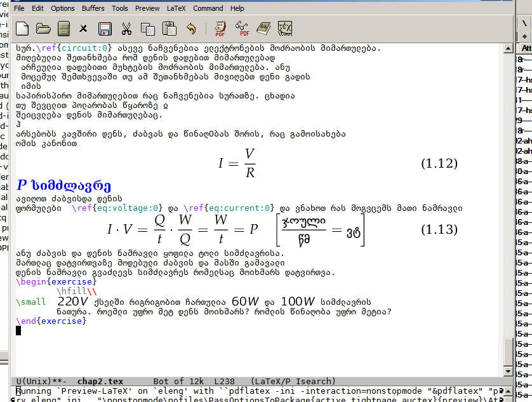The width and height of the screenshot is (532, 402).
Task: Open the LaTeX menu
Action: pyautogui.click(x=176, y=9)
